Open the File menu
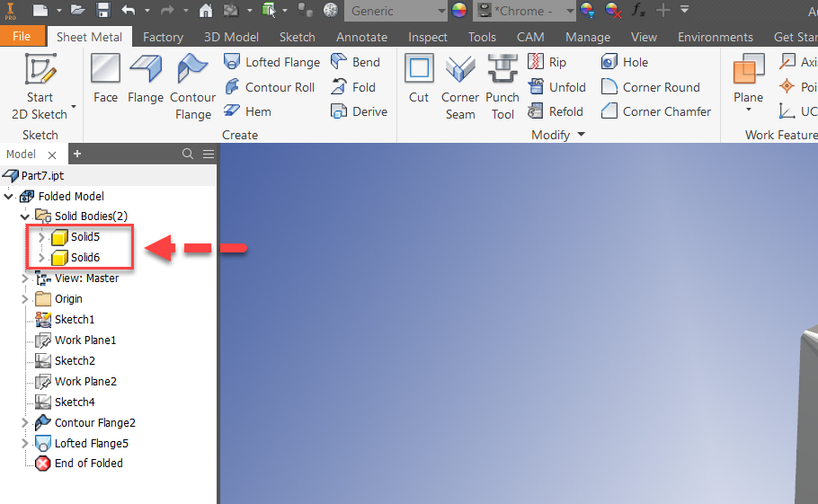The width and height of the screenshot is (818, 504). [x=22, y=37]
